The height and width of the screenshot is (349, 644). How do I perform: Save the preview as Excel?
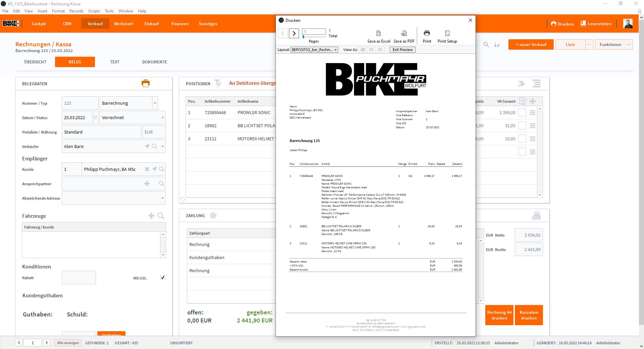(379, 37)
